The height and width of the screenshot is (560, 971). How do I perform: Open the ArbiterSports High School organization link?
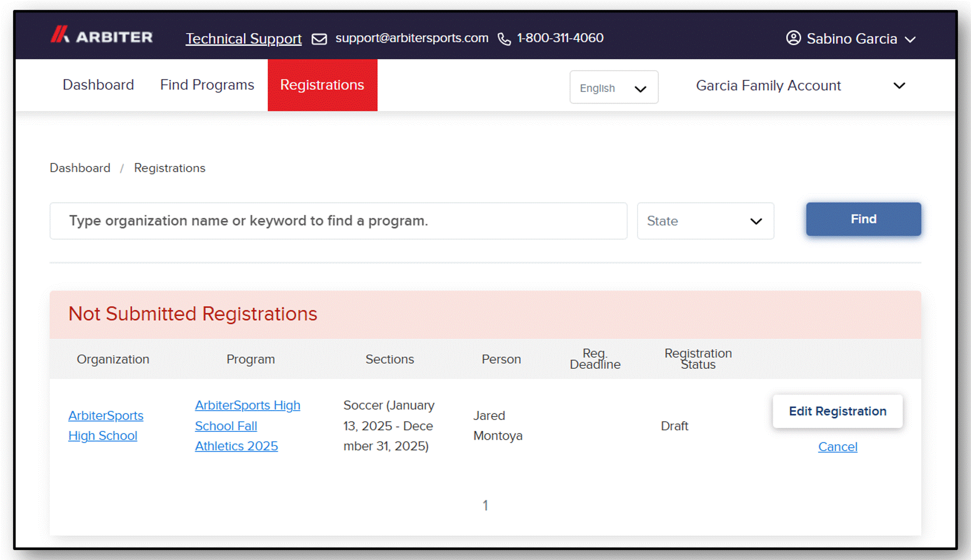pyautogui.click(x=106, y=426)
